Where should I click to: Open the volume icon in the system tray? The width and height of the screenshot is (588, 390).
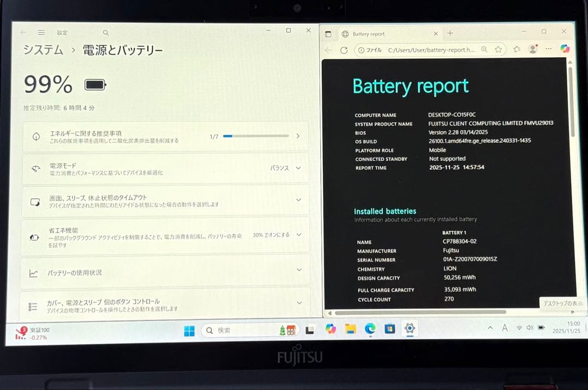pyautogui.click(x=529, y=327)
